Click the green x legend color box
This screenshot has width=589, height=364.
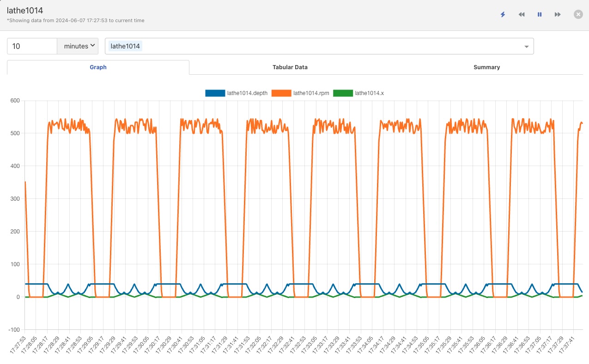click(x=343, y=93)
